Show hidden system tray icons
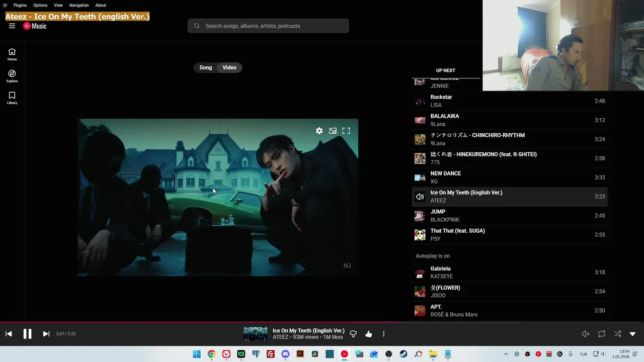 pos(506,354)
